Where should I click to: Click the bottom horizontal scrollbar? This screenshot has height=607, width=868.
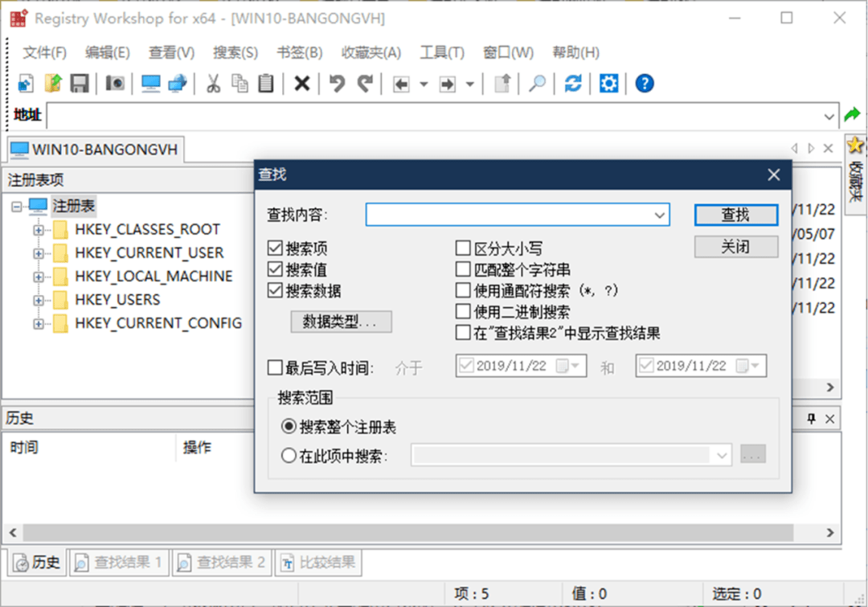(402, 533)
